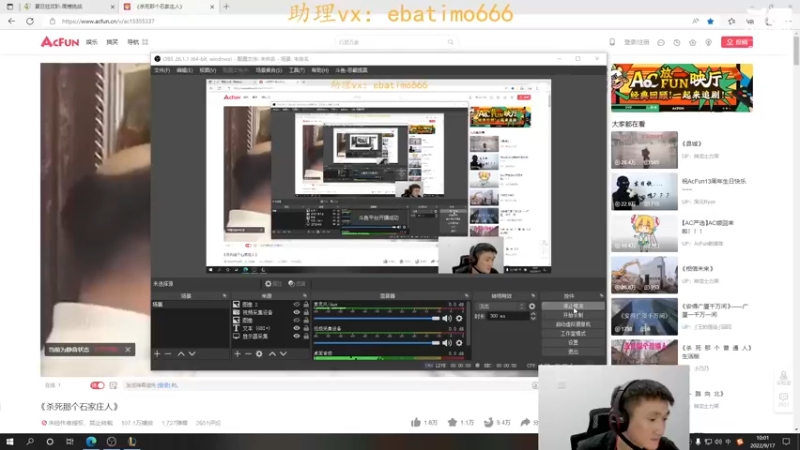Click 登录/注册 link on AcFun header

pos(636,42)
